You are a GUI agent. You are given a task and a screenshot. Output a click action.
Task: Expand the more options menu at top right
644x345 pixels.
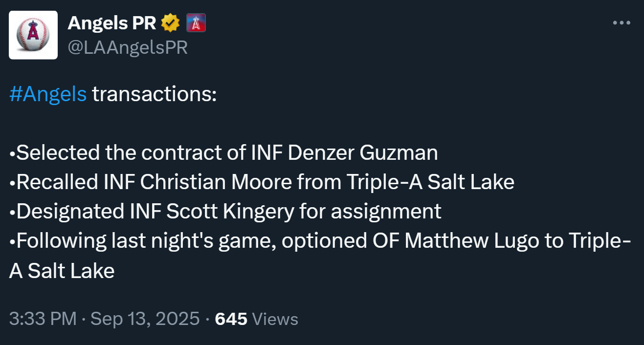(x=622, y=22)
